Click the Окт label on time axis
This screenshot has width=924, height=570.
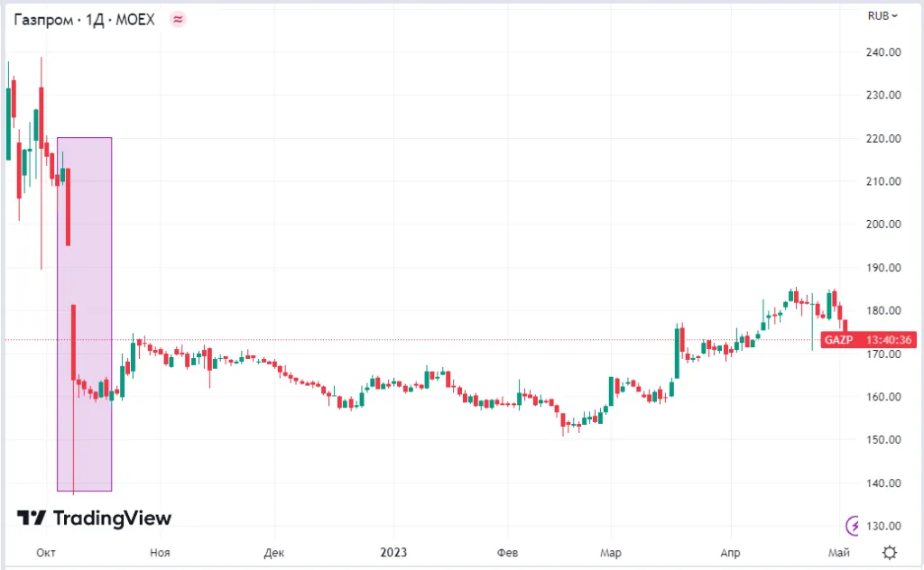(x=46, y=552)
